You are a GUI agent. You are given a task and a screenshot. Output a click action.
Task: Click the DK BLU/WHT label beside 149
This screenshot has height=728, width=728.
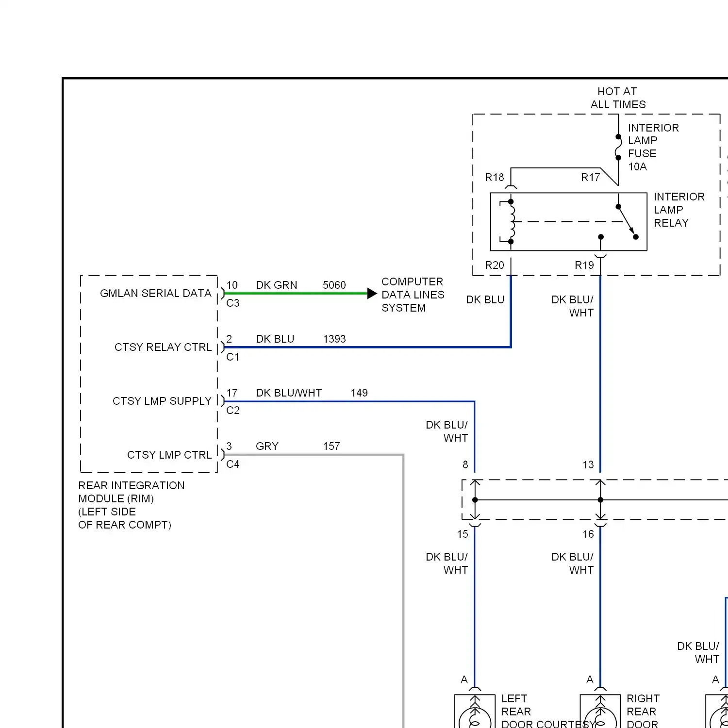289,393
